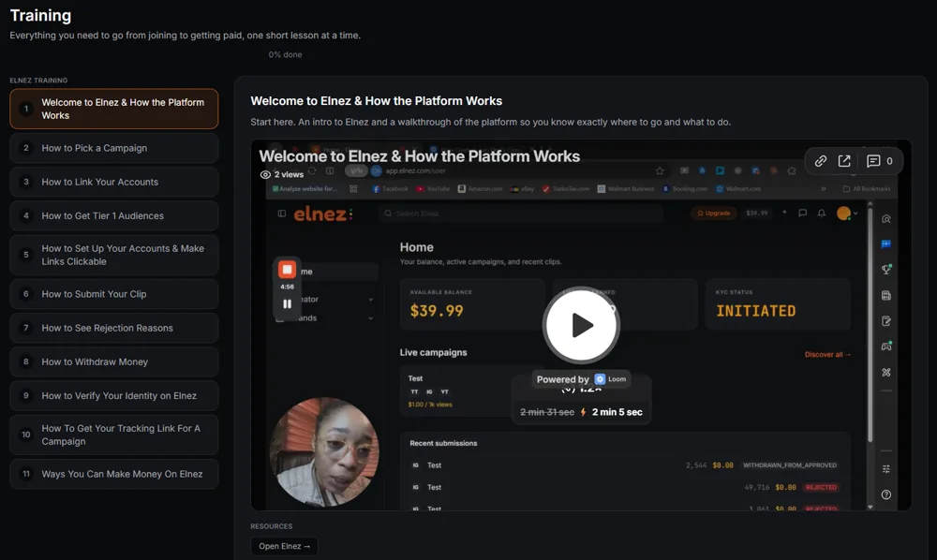Click the sidebar collapse icon left of elnez logo
The image size is (937, 560).
pyautogui.click(x=281, y=214)
